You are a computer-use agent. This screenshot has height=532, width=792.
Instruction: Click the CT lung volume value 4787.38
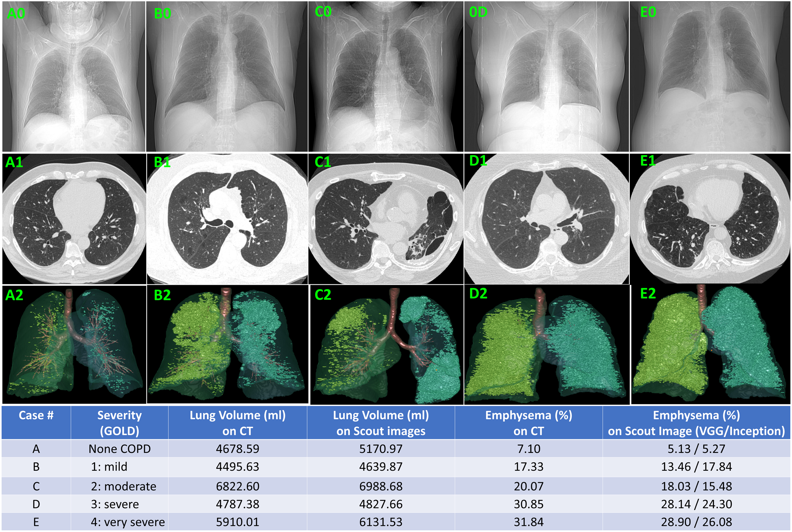pyautogui.click(x=238, y=504)
